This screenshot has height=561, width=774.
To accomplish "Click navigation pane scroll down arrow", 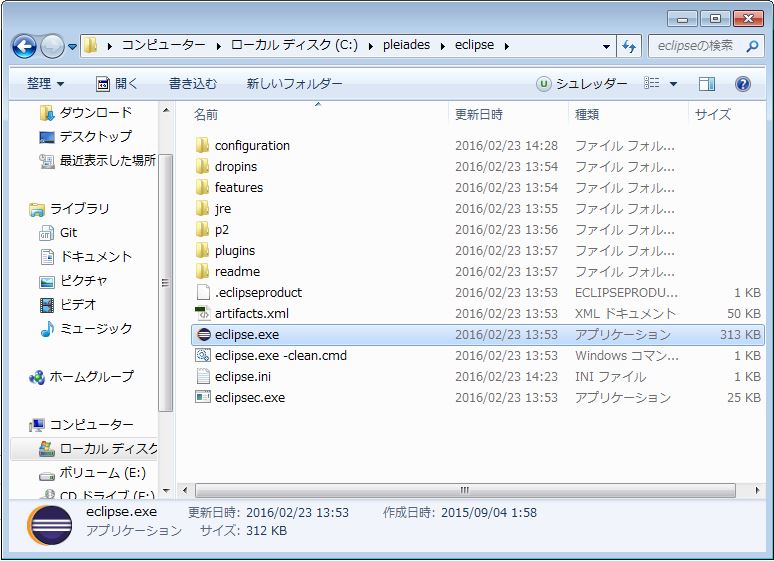I will 166,490.
